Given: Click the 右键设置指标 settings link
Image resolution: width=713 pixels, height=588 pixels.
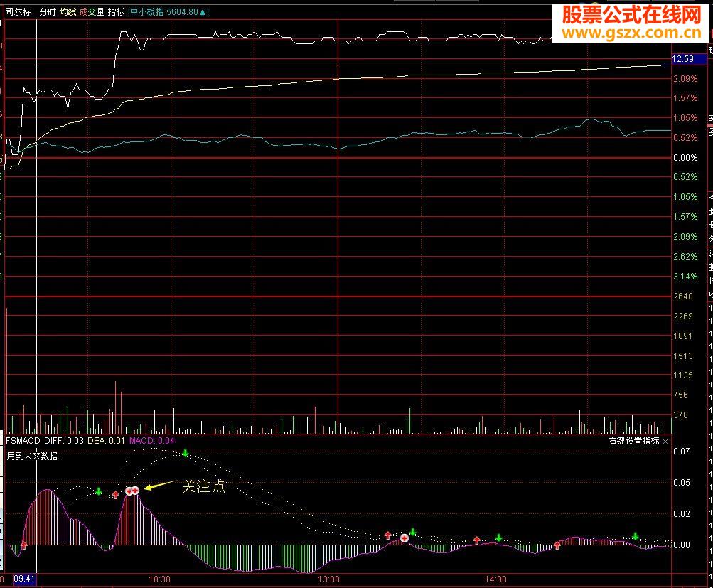Looking at the screenshot, I should pos(633,441).
